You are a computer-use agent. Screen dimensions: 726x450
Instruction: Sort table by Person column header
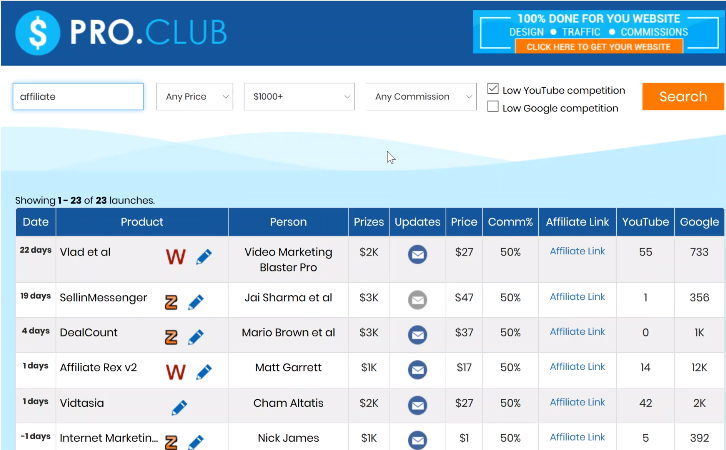(288, 222)
